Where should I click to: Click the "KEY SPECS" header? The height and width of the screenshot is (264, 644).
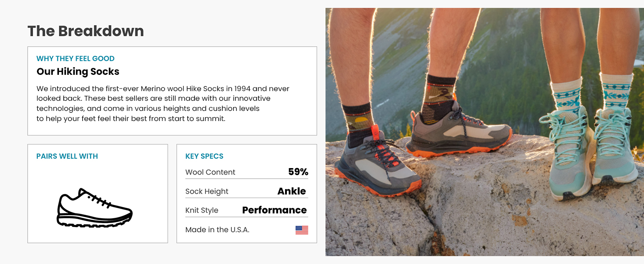click(204, 156)
